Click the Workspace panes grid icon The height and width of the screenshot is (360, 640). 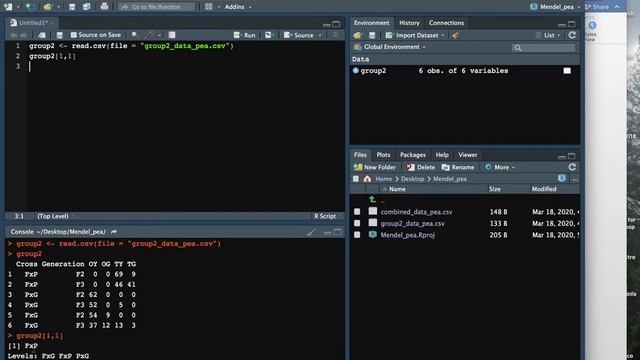209,7
